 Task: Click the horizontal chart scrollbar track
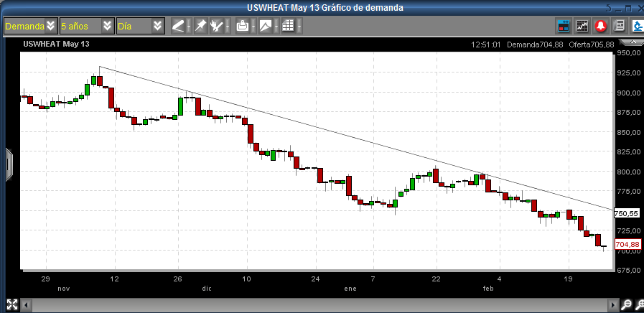point(319,305)
